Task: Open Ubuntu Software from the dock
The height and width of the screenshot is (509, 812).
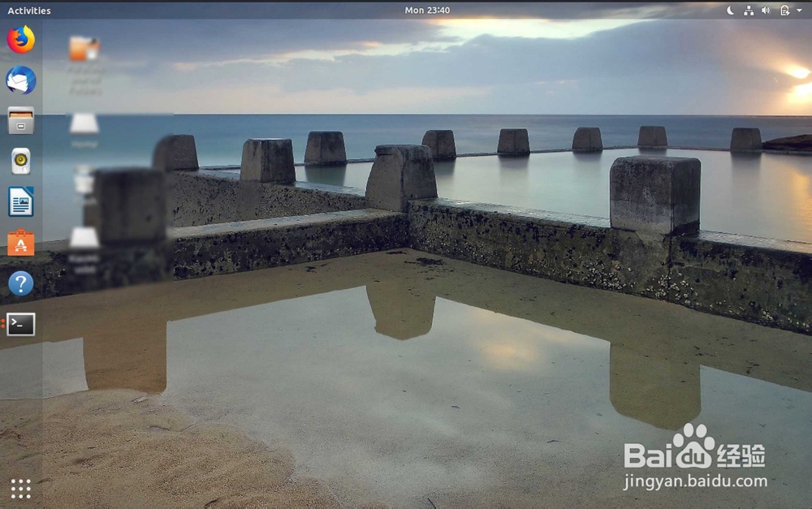Action: pyautogui.click(x=21, y=243)
